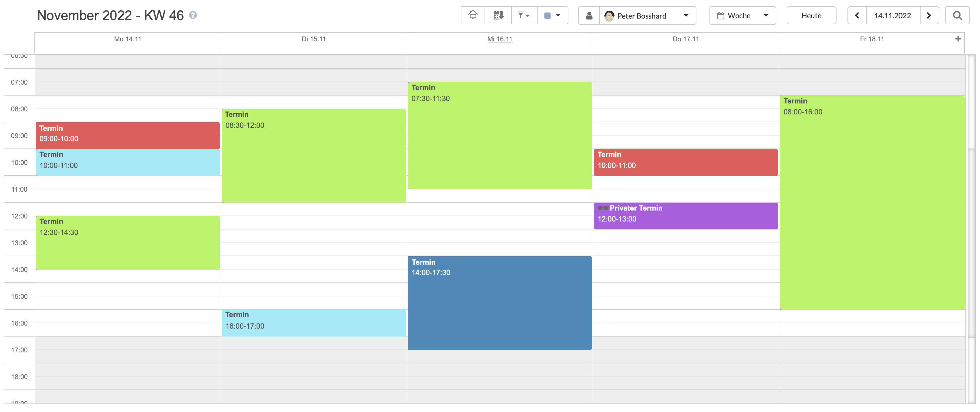Open the green Termin 08:00-16:00 on Friday
980x412 pixels.
click(x=872, y=202)
